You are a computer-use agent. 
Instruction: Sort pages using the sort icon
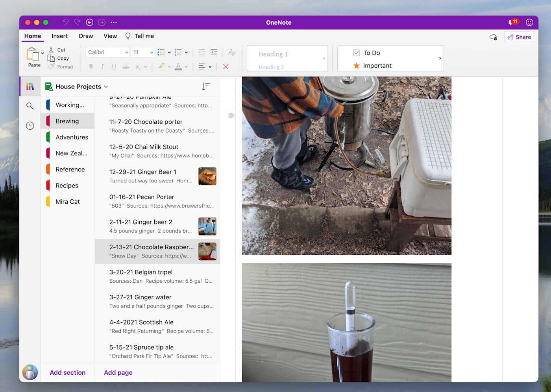(x=206, y=86)
